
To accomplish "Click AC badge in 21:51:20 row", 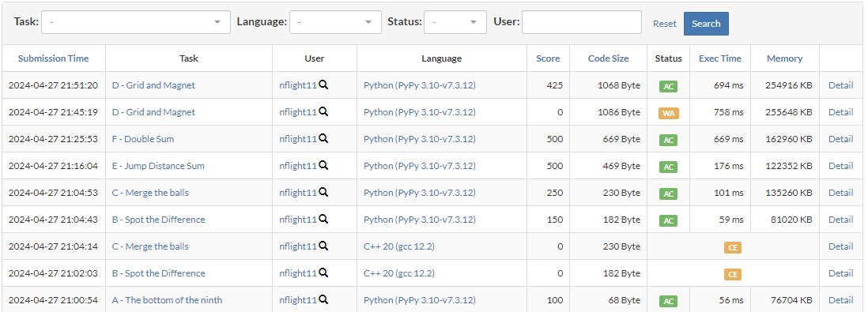I will pos(668,86).
